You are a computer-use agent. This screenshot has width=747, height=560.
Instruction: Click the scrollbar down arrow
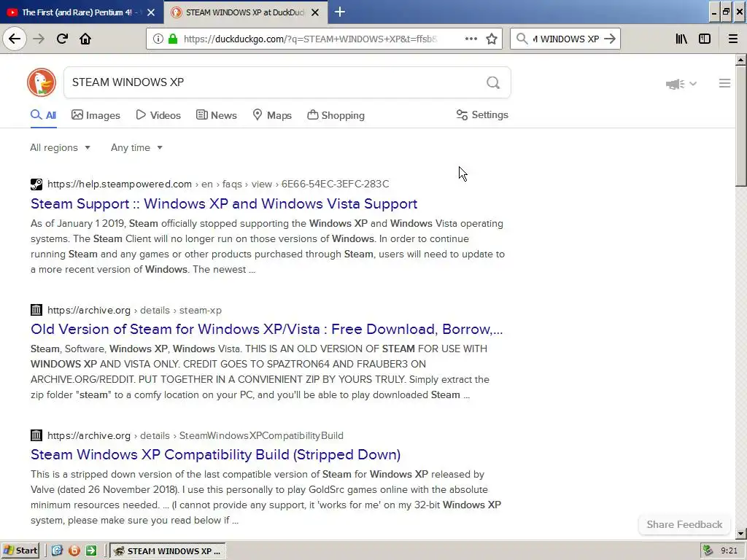(x=741, y=533)
